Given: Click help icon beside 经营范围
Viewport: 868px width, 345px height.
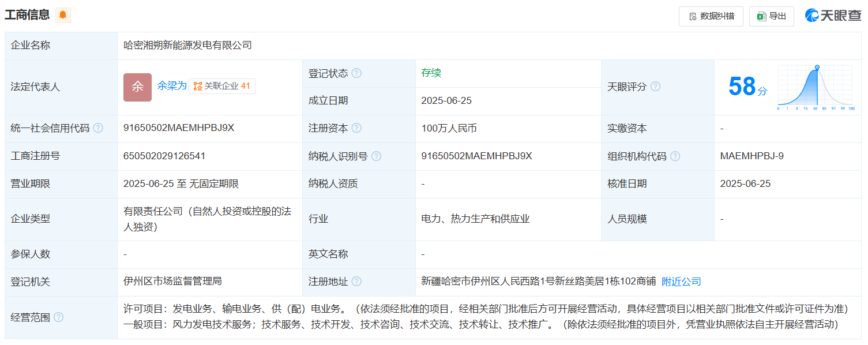Looking at the screenshot, I should [x=59, y=317].
